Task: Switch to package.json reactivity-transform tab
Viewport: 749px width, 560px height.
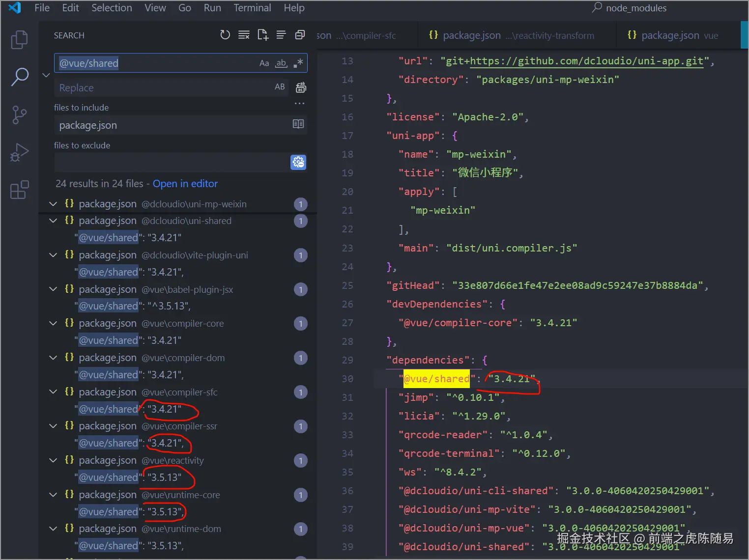Action: 517,35
